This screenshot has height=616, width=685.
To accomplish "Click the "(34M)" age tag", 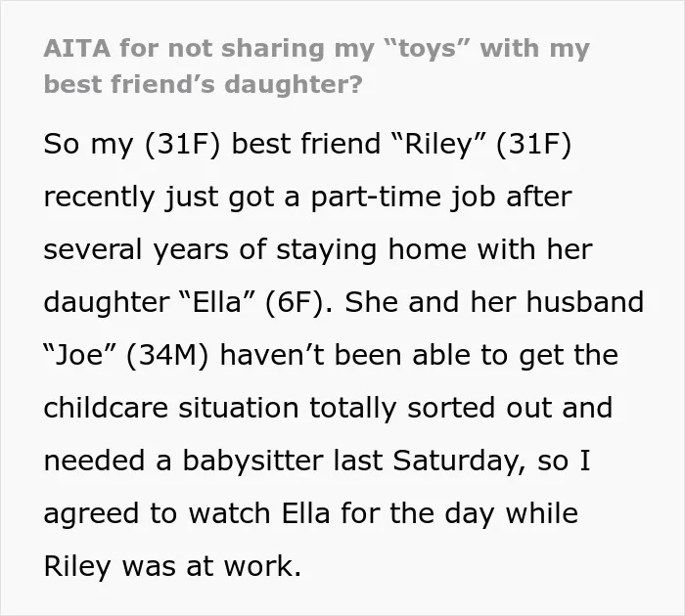I will (167, 355).
